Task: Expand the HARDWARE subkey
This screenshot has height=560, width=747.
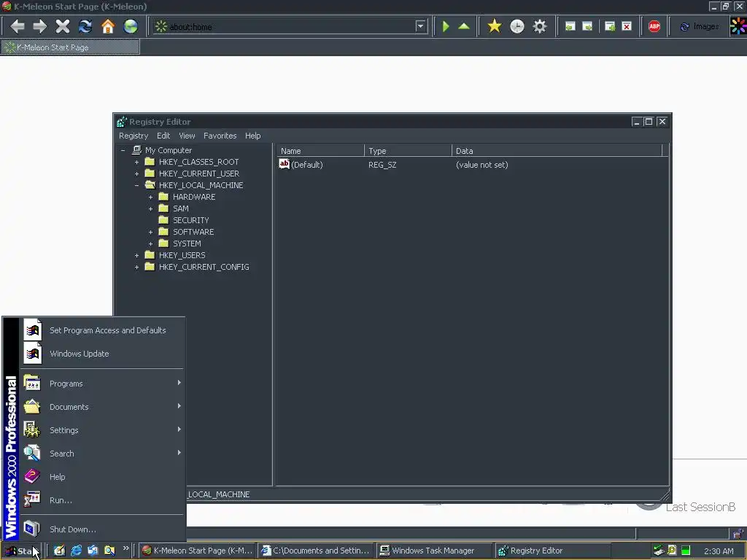Action: click(150, 197)
